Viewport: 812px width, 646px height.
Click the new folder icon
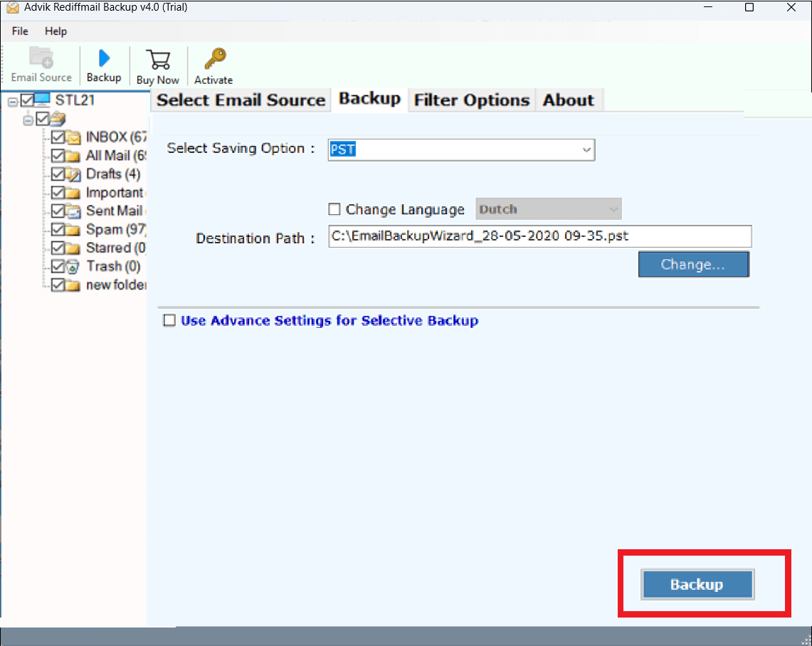click(x=73, y=285)
